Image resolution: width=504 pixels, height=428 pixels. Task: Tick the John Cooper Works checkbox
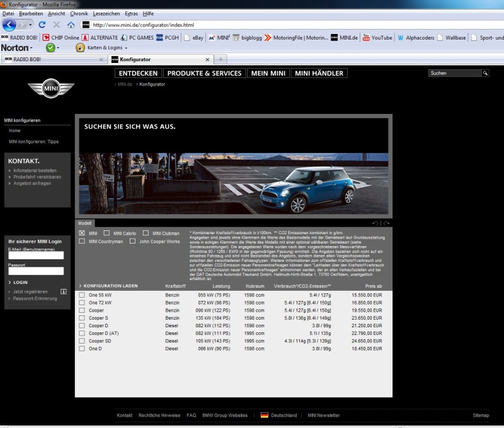tap(133, 241)
